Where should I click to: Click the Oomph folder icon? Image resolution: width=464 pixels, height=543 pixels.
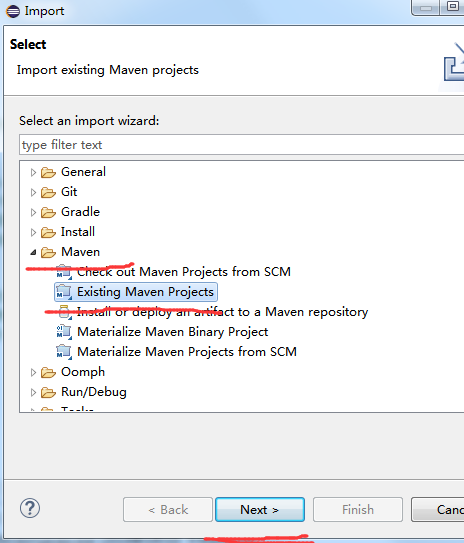point(48,372)
